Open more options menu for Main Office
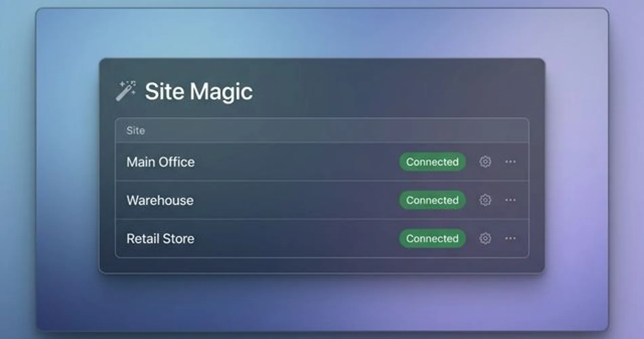Image resolution: width=644 pixels, height=339 pixels. [x=510, y=162]
